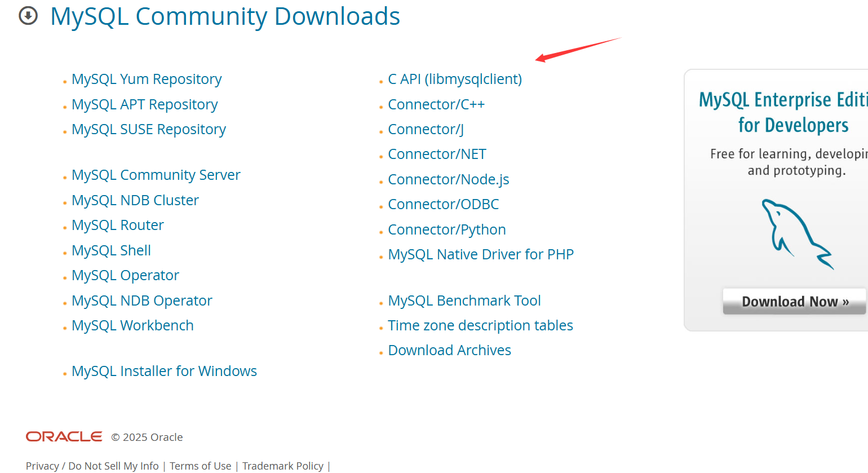Open Time zone description tables link
The image size is (868, 473).
tap(480, 326)
